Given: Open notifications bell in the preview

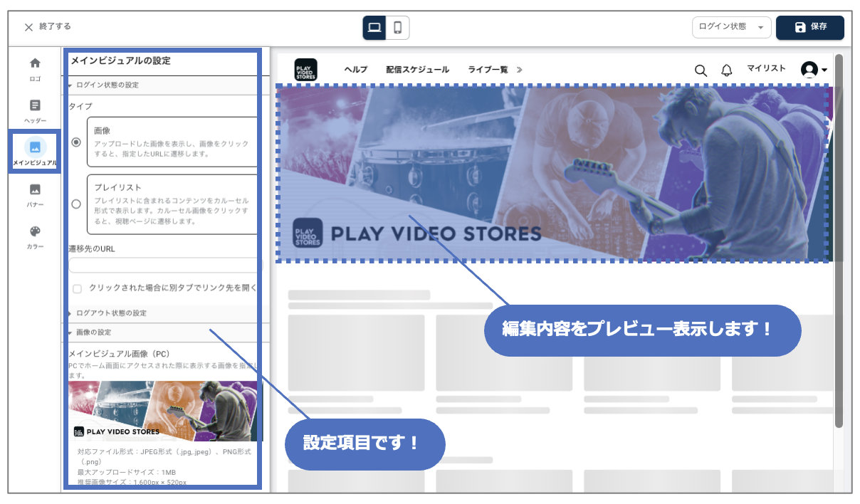Looking at the screenshot, I should coord(727,70).
